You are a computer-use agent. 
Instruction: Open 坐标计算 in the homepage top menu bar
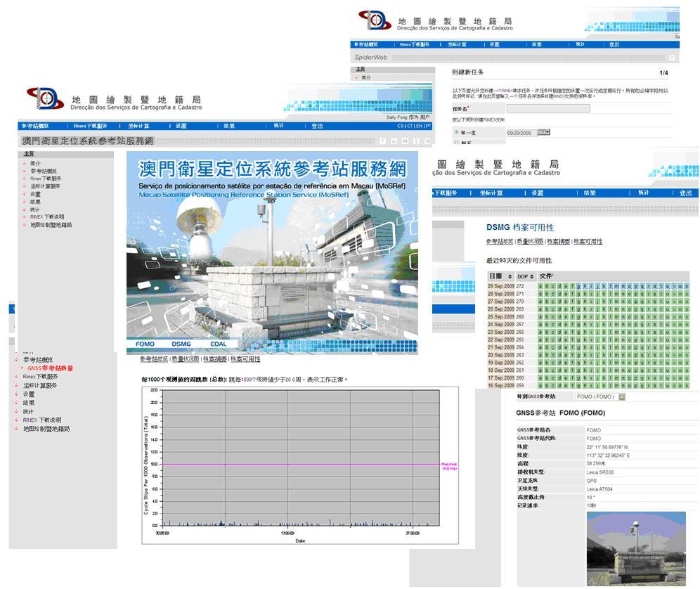click(138, 127)
